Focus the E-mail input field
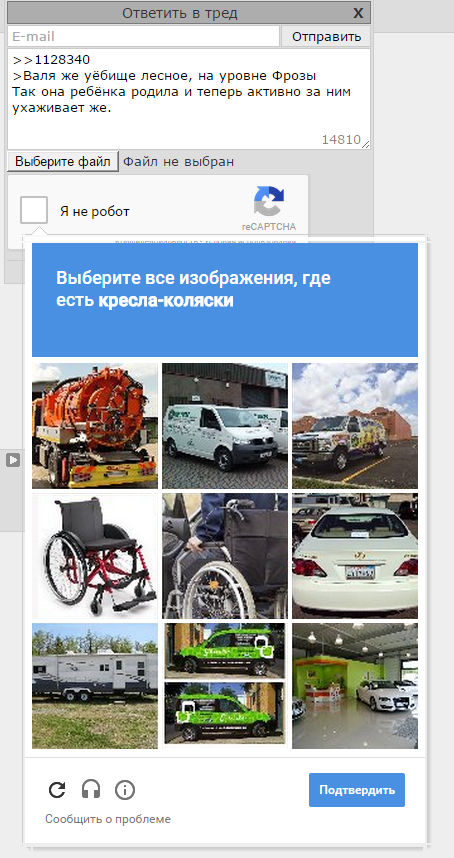Viewport: 454px width, 858px height. click(143, 37)
